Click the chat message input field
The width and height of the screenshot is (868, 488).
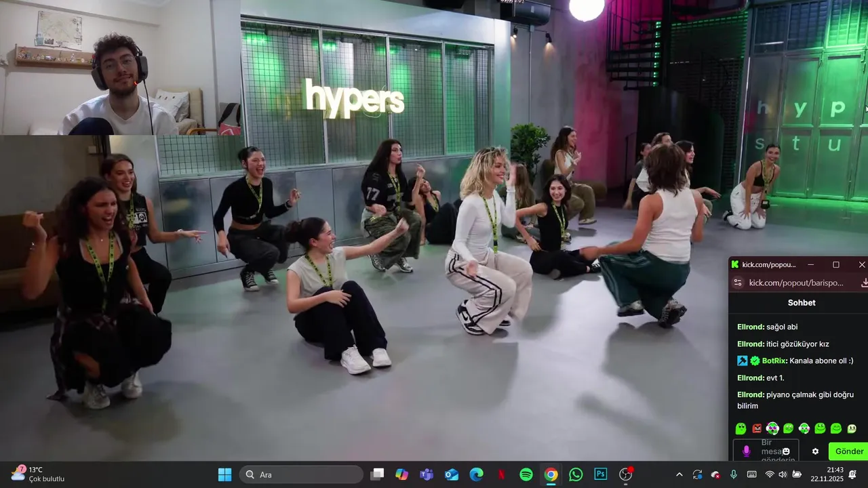coord(766,451)
